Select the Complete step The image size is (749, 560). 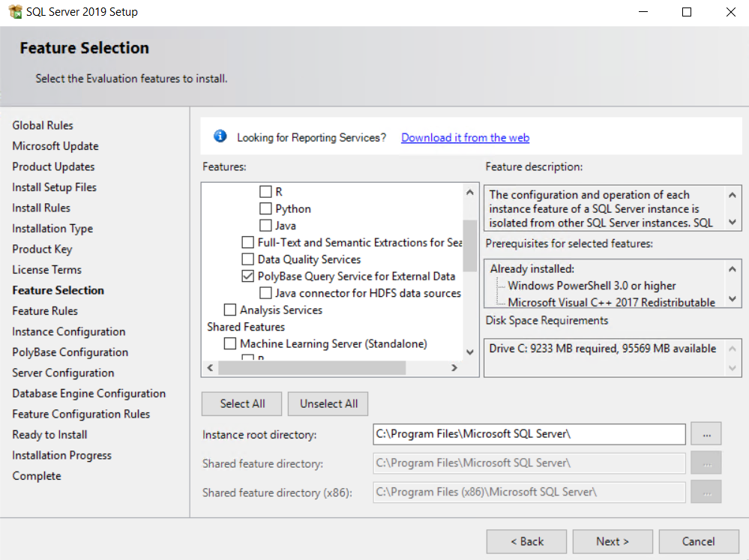point(37,476)
